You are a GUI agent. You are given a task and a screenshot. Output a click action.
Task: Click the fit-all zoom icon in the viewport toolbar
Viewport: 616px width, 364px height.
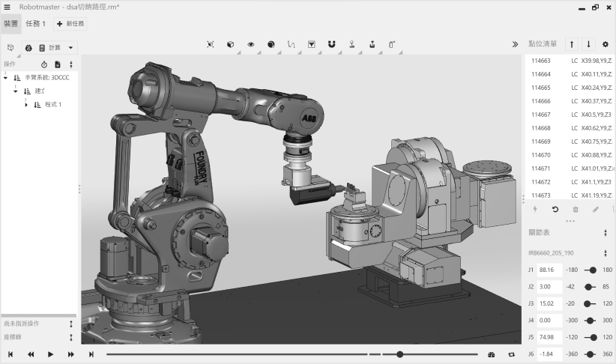pos(210,44)
